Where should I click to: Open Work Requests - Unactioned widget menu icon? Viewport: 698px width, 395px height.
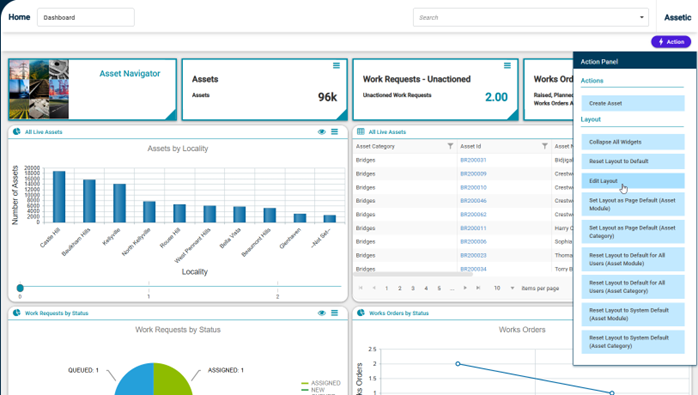point(507,65)
